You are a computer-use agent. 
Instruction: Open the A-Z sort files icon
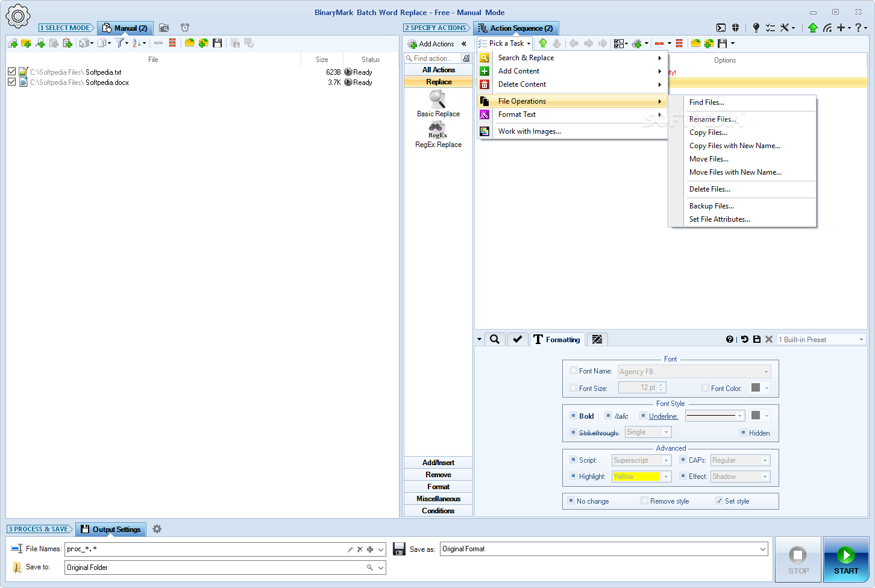point(137,43)
